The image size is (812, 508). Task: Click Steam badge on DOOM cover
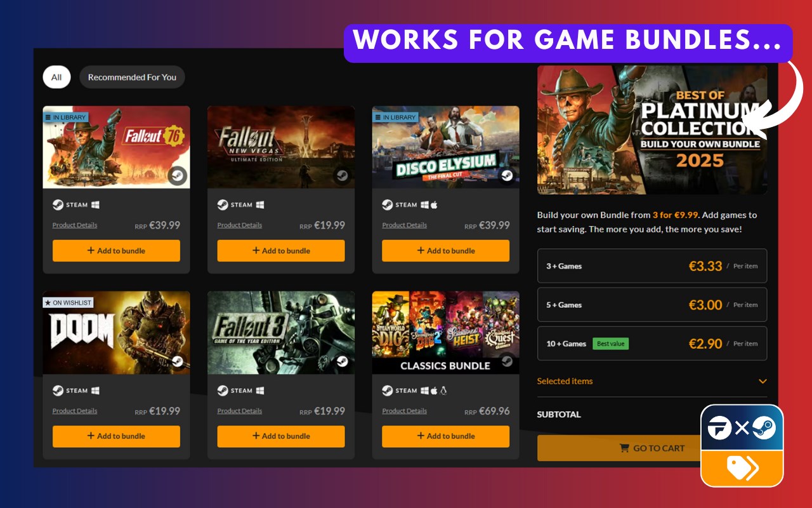pyautogui.click(x=178, y=361)
